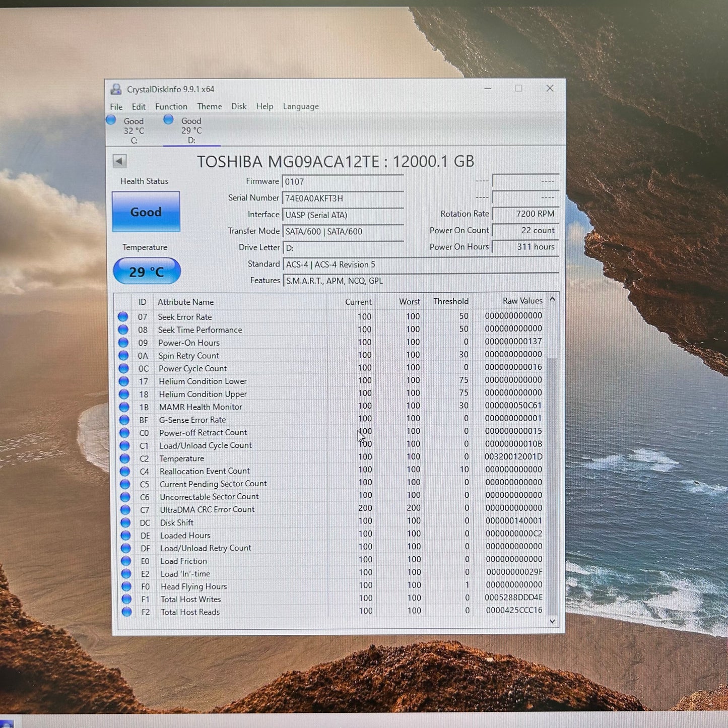Click the Standard ACS-4 field
Image resolution: width=728 pixels, height=728 pixels.
tap(421, 264)
